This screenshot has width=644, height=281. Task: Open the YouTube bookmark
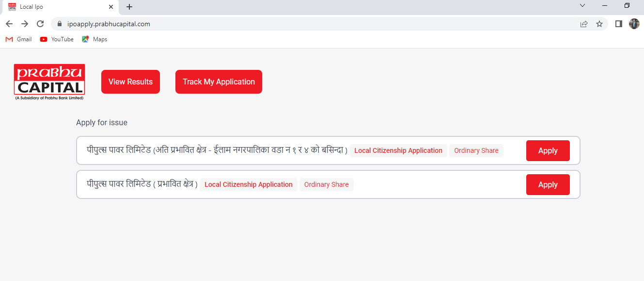[57, 39]
